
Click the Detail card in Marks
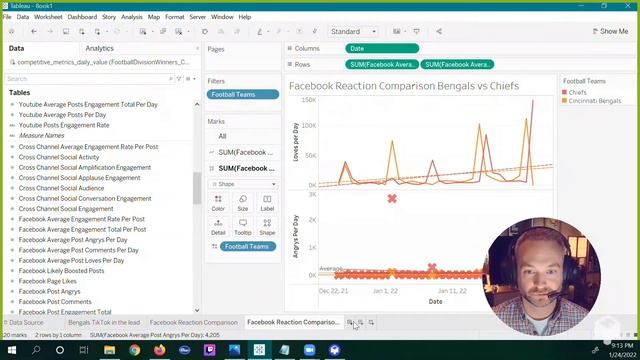(218, 227)
